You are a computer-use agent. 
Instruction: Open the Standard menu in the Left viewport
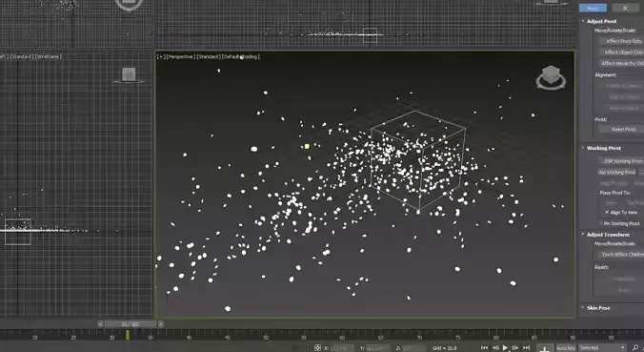click(x=22, y=56)
